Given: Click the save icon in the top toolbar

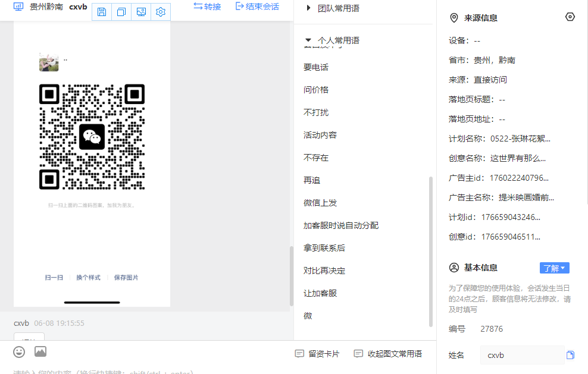Looking at the screenshot, I should tap(102, 12).
